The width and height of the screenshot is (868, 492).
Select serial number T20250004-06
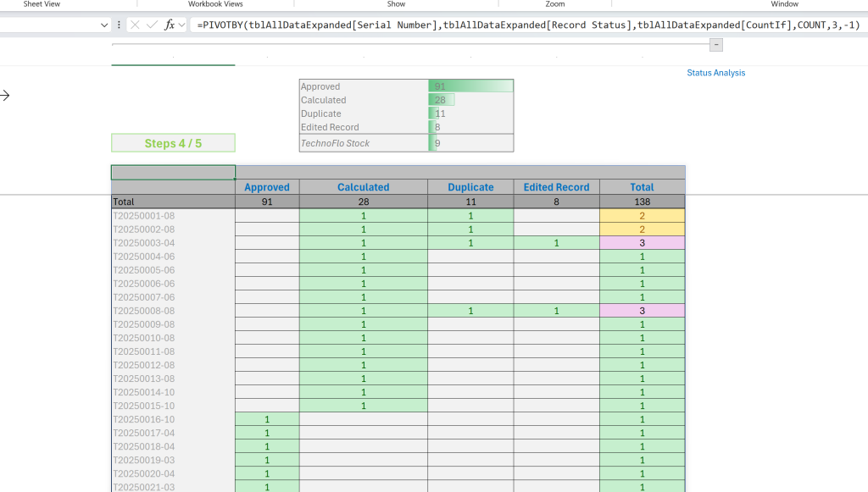point(173,257)
